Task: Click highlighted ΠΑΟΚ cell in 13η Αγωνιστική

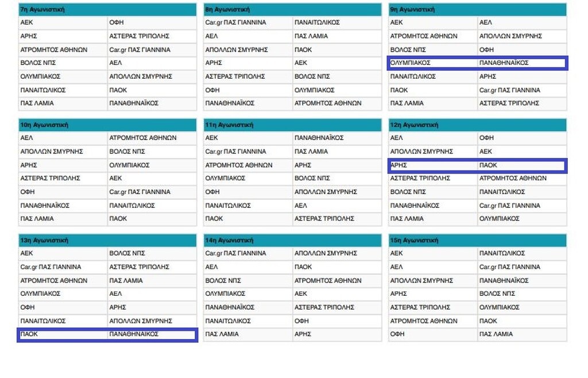Action: [63, 334]
